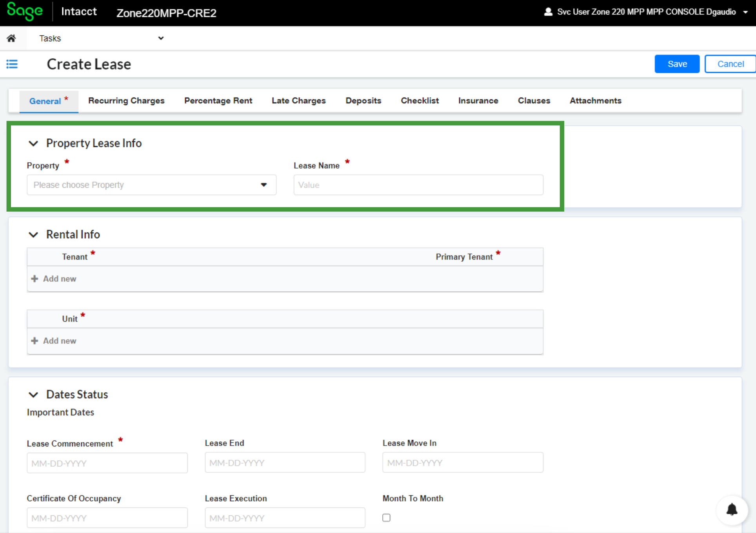
Task: Click plus icon for Tenant Add new
Action: 35,279
